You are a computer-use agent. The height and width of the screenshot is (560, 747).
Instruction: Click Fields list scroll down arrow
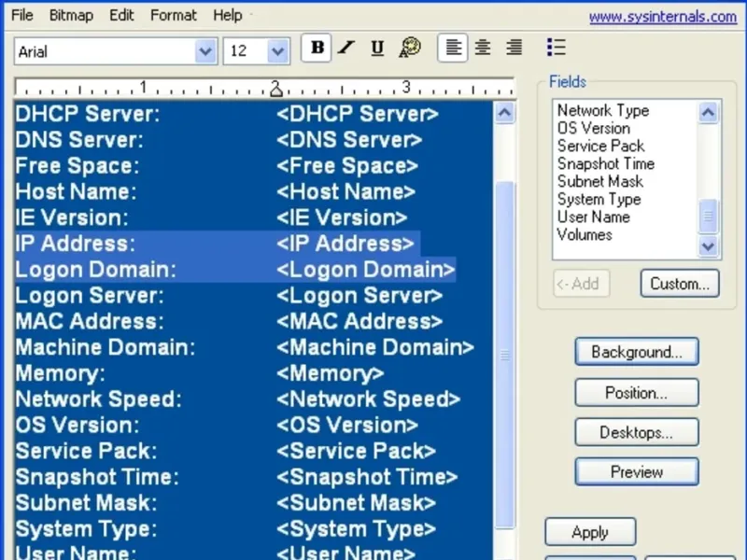tap(709, 246)
